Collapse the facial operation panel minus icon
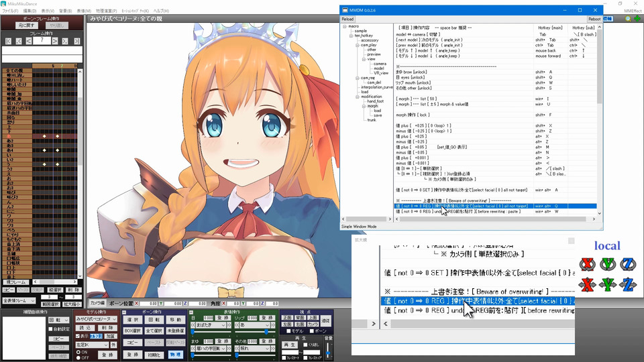The image size is (644, 362). coord(191,312)
